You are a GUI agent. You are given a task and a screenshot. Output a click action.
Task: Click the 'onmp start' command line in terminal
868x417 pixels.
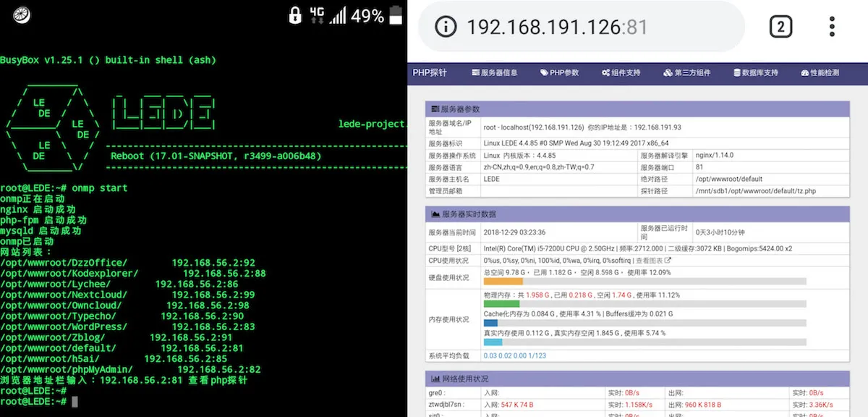[x=64, y=188]
